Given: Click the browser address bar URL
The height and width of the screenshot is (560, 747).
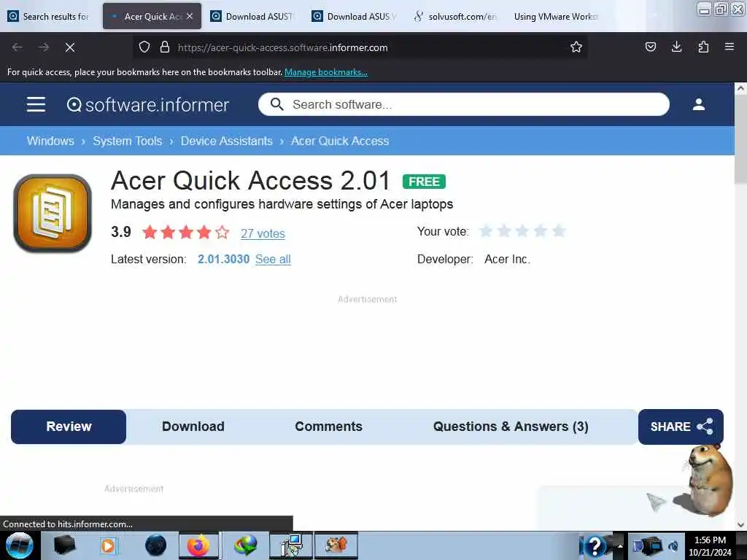Looking at the screenshot, I should [282, 47].
